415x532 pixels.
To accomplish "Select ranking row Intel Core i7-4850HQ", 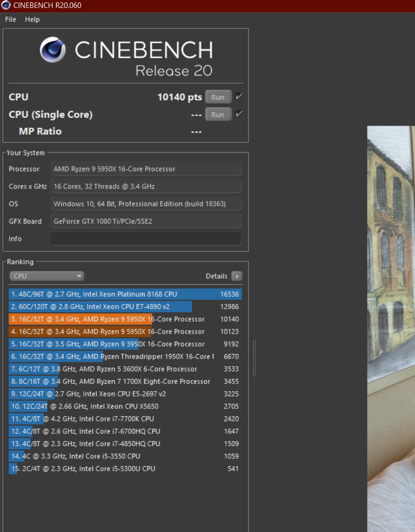I will click(125, 444).
